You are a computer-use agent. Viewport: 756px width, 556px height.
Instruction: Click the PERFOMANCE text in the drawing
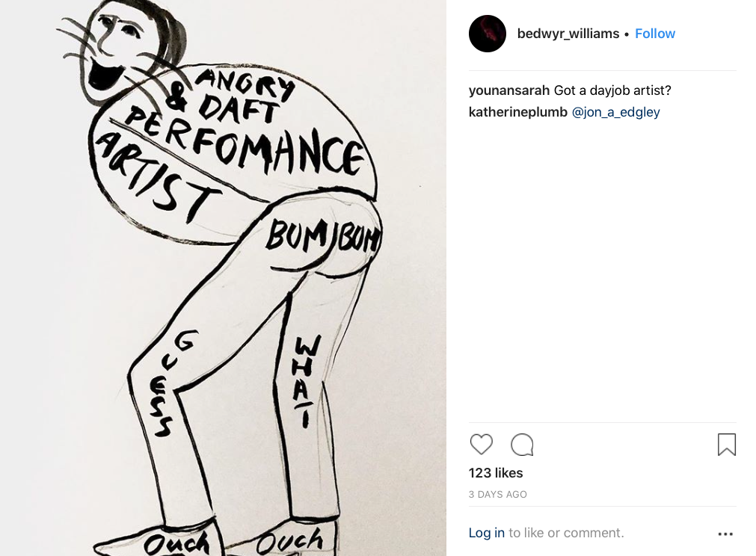244,142
